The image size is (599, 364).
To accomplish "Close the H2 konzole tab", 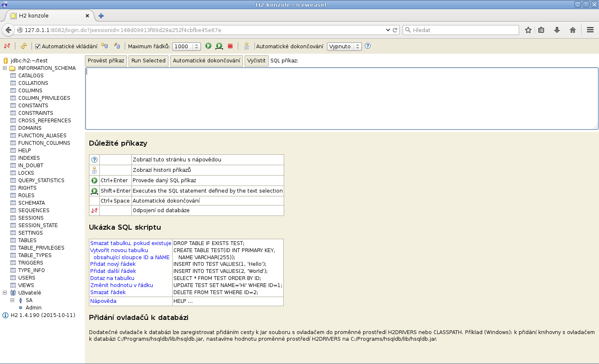I will [x=87, y=16].
